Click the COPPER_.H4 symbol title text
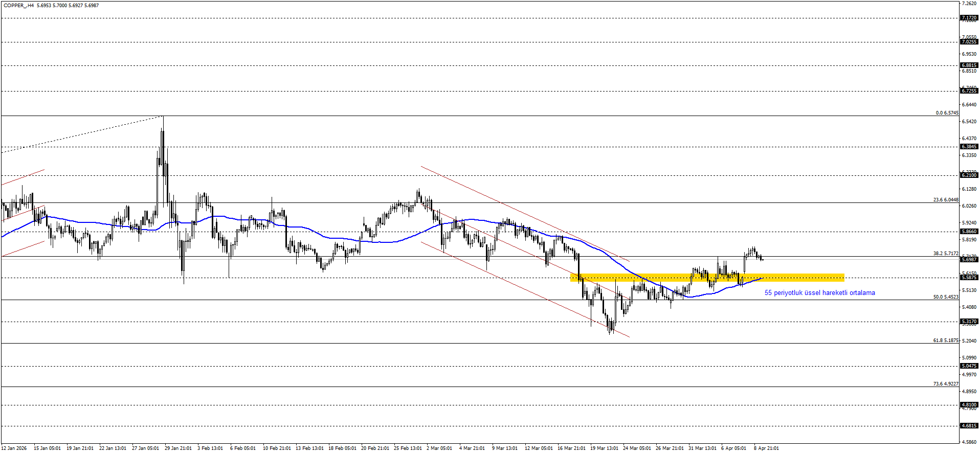Screen dimensions: 980x454 pyautogui.click(x=19, y=6)
